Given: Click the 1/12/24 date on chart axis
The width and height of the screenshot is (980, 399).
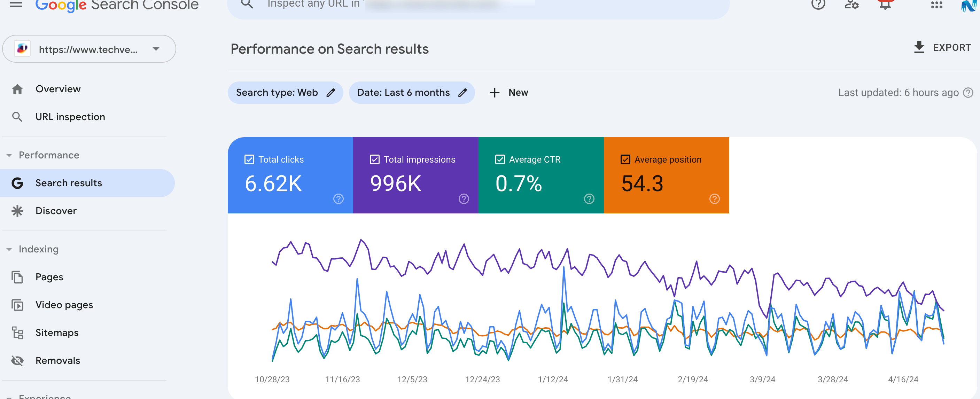Looking at the screenshot, I should coord(552,379).
